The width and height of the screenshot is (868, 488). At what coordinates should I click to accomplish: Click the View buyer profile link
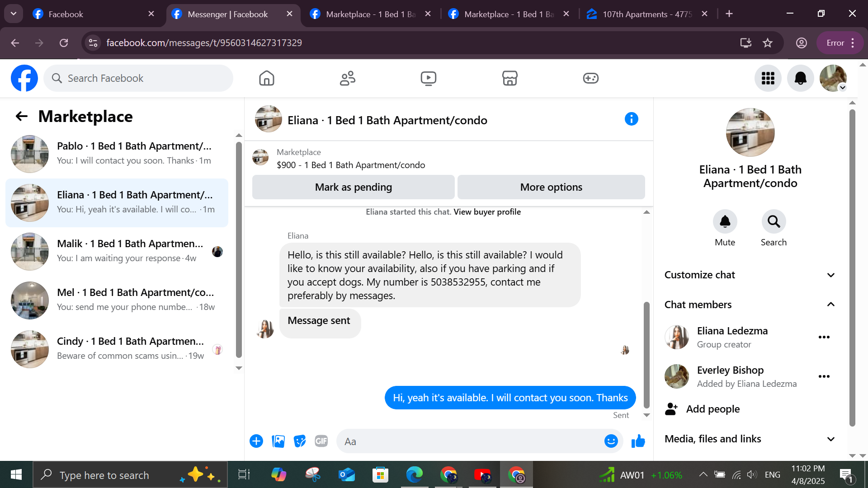point(487,212)
